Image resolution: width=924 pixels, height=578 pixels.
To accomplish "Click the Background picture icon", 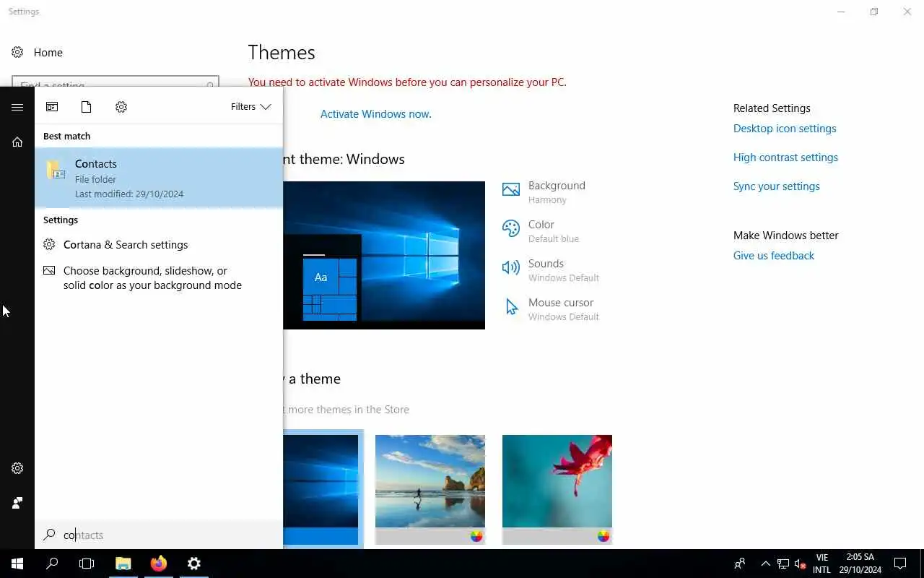I will click(511, 189).
